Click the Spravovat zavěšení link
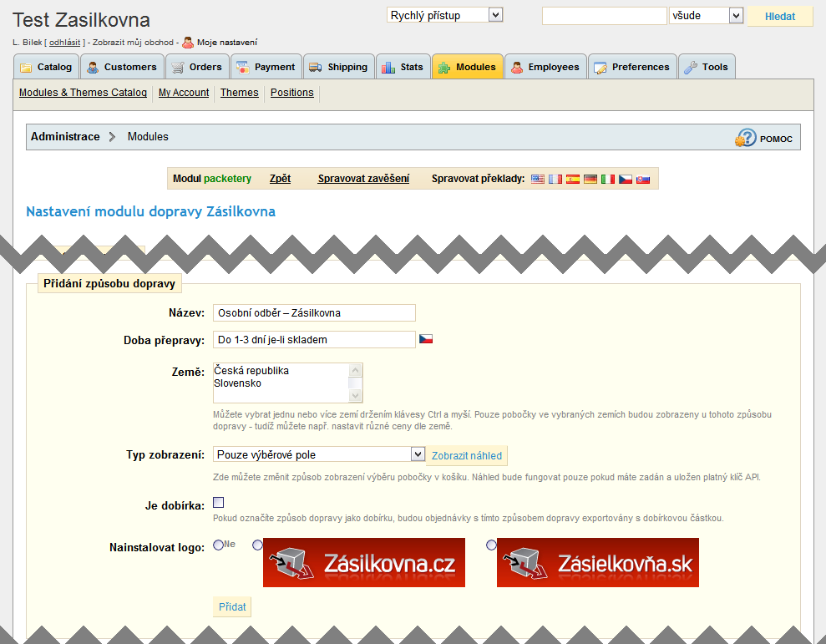Screen dimensions: 826x644 click(x=363, y=179)
